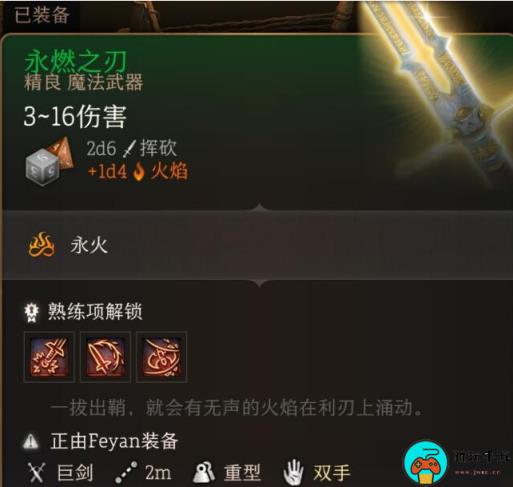Click the warning triangle beside Feyan
Viewport: 513px width, 487px height.
[x=31, y=441]
